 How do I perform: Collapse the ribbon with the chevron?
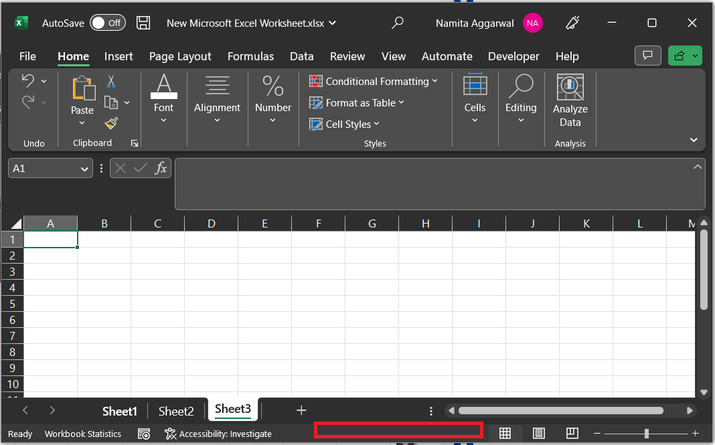point(694,140)
